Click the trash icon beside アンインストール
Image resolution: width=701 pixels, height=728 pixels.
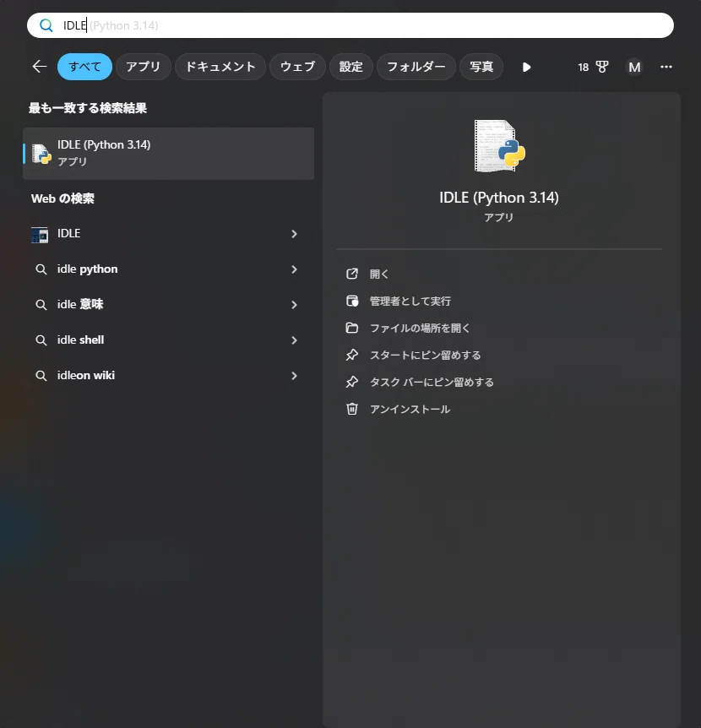(x=352, y=409)
